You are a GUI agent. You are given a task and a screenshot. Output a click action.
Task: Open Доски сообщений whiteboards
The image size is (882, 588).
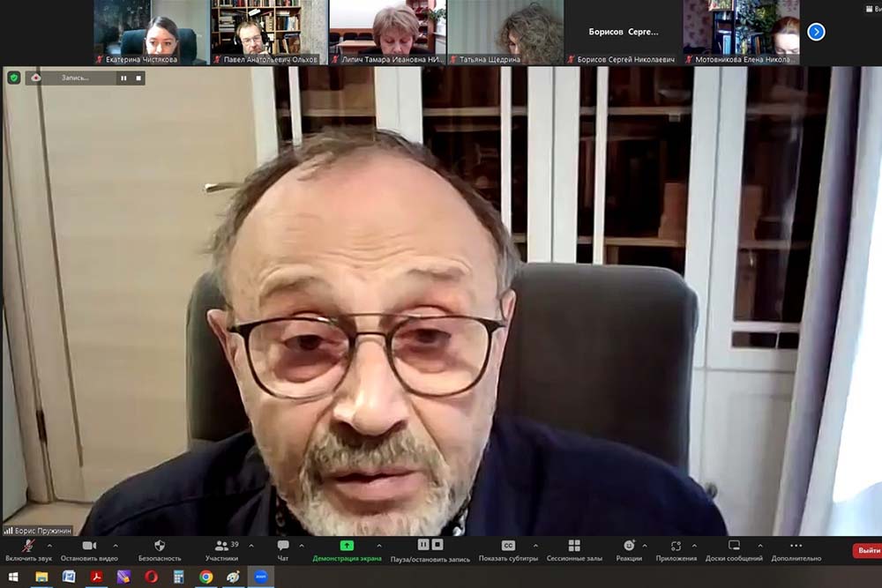734,547
